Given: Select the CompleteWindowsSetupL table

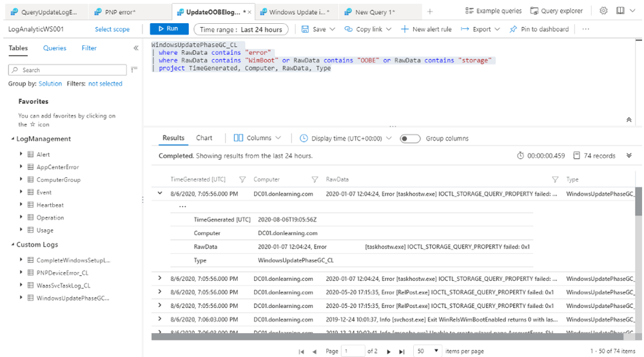Looking at the screenshot, I should [73, 260].
